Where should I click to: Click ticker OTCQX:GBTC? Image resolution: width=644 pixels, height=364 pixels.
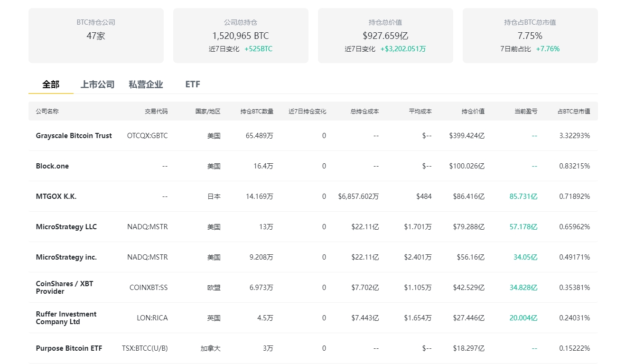148,136
